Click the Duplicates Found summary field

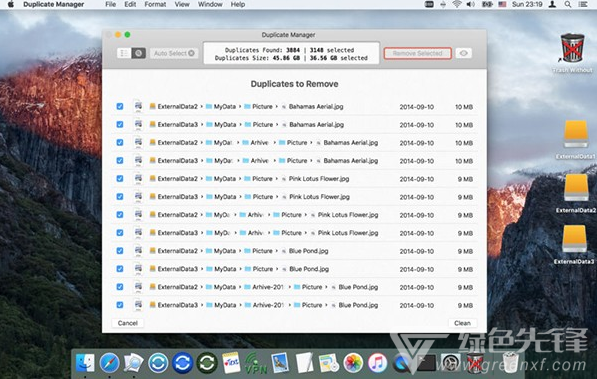291,54
